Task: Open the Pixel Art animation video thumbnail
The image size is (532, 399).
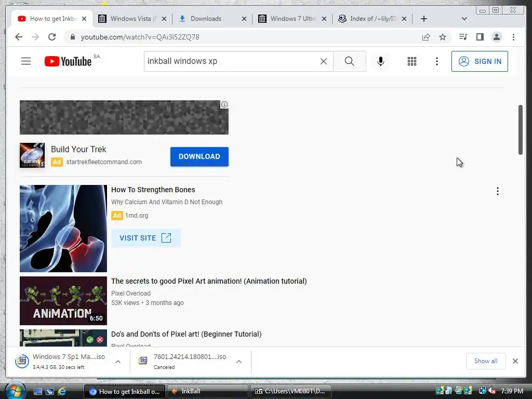Action: click(x=63, y=301)
